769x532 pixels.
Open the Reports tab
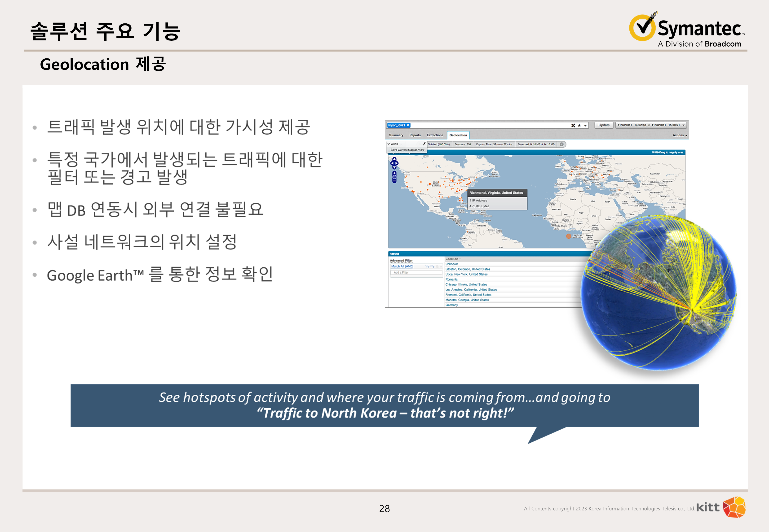click(x=415, y=135)
